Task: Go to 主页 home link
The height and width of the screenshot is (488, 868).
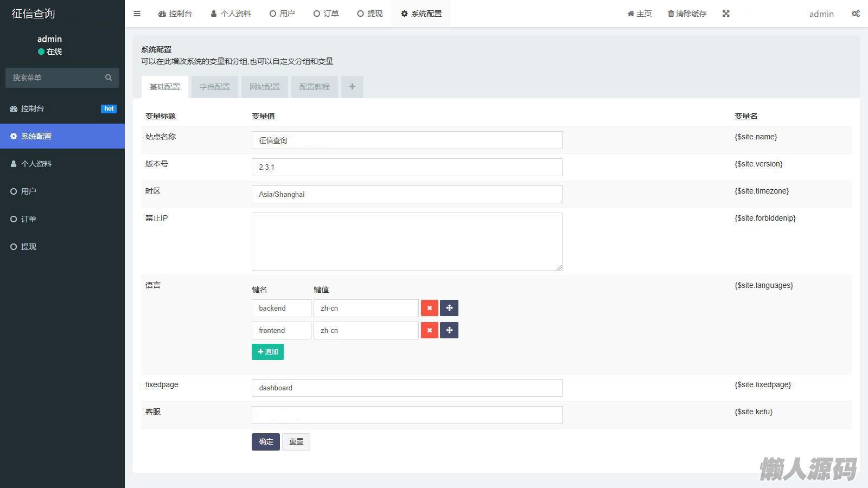Action: (x=640, y=14)
